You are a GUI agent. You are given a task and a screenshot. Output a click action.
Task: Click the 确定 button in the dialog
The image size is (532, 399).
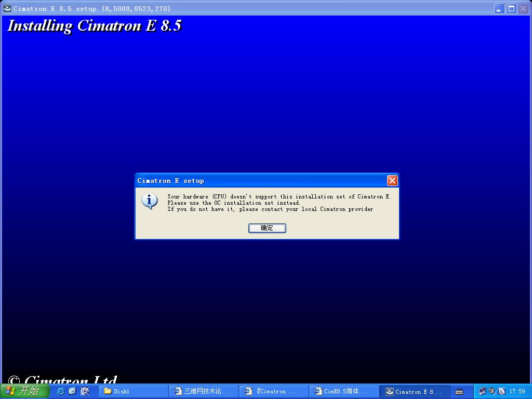tap(267, 228)
